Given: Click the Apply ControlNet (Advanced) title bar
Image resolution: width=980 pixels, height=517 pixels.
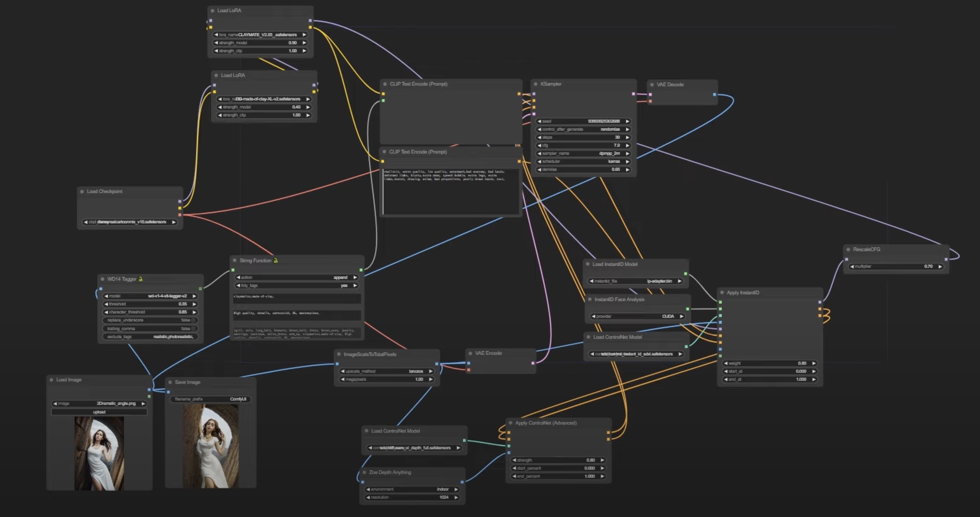Looking at the screenshot, I should pyautogui.click(x=546, y=423).
